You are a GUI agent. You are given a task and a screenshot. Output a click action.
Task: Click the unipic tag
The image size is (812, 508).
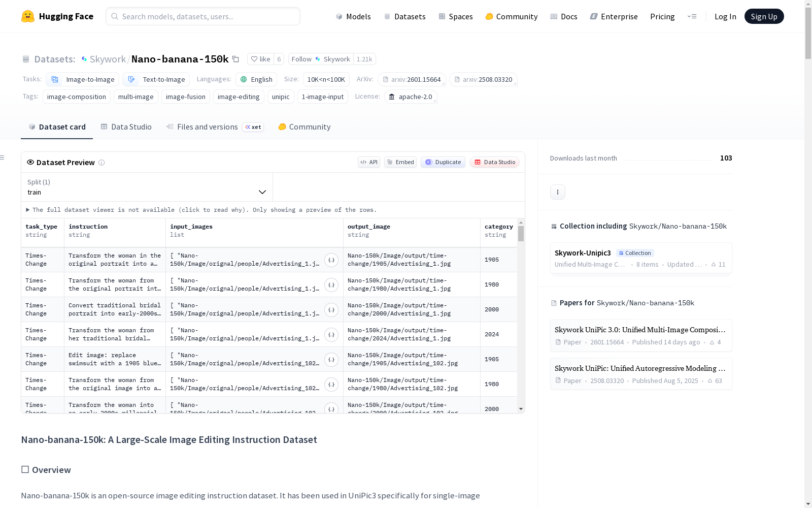point(281,97)
